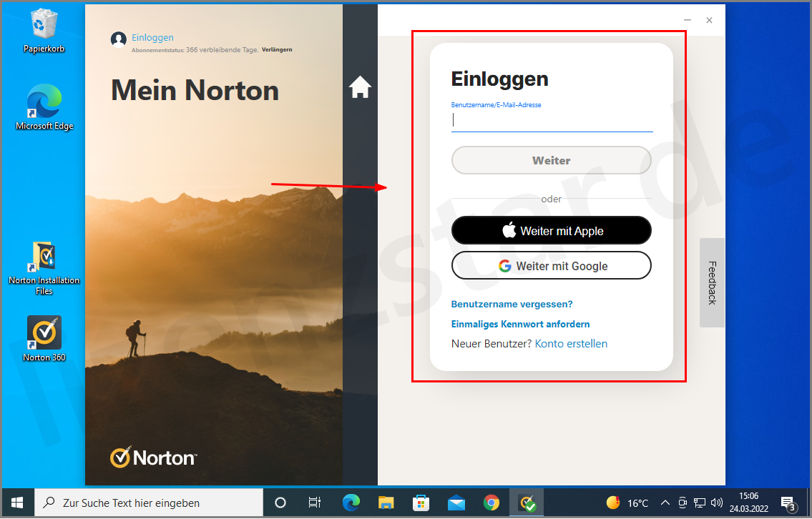The width and height of the screenshot is (812, 519).
Task: Click the Benutzername vergessen link
Action: (511, 304)
